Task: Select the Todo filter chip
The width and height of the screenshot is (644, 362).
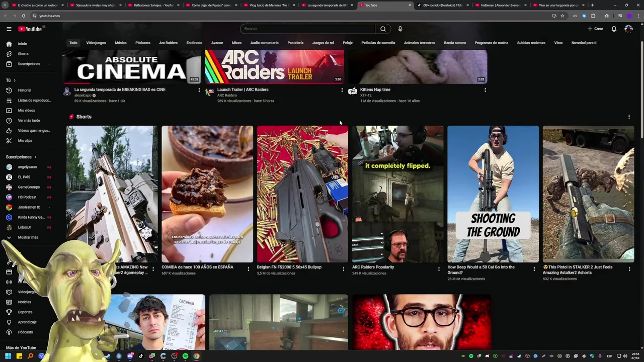Action: [73, 43]
